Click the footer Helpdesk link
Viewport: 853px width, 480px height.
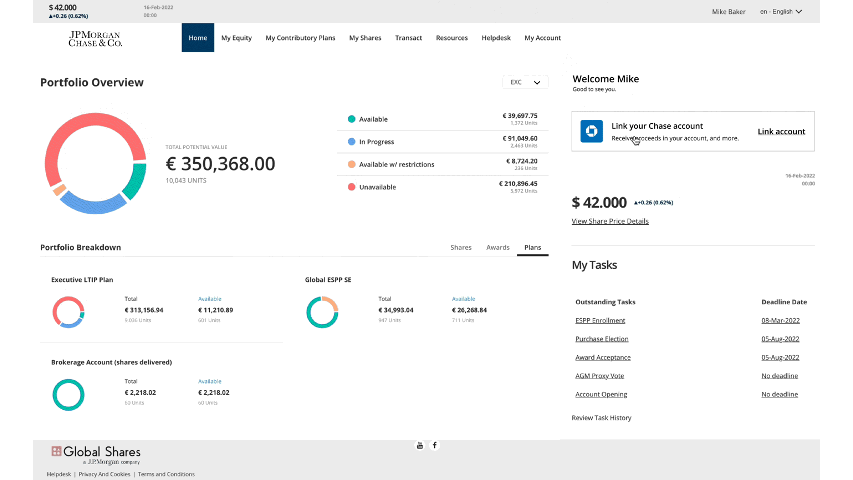click(59, 475)
